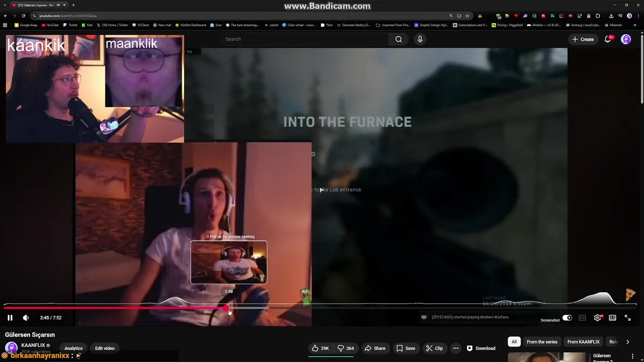Viewport: 644px width, 362px height.
Task: Go back in browser history
Action: [x=6, y=16]
